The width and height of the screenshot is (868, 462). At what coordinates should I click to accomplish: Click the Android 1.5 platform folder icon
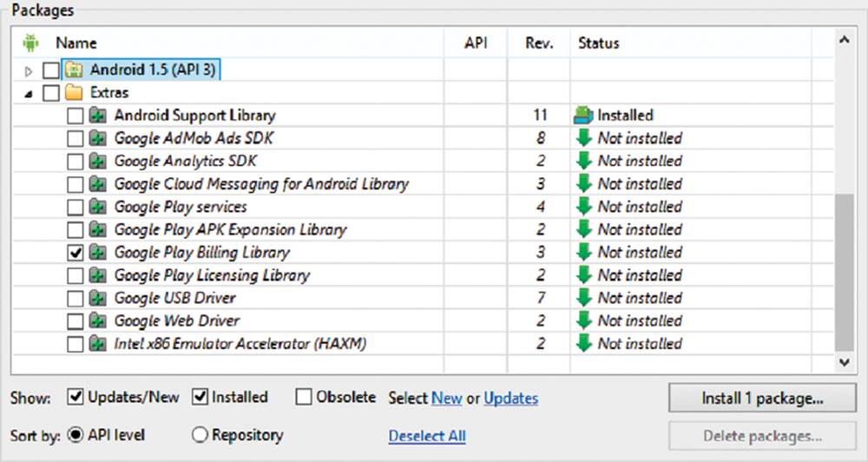74,69
